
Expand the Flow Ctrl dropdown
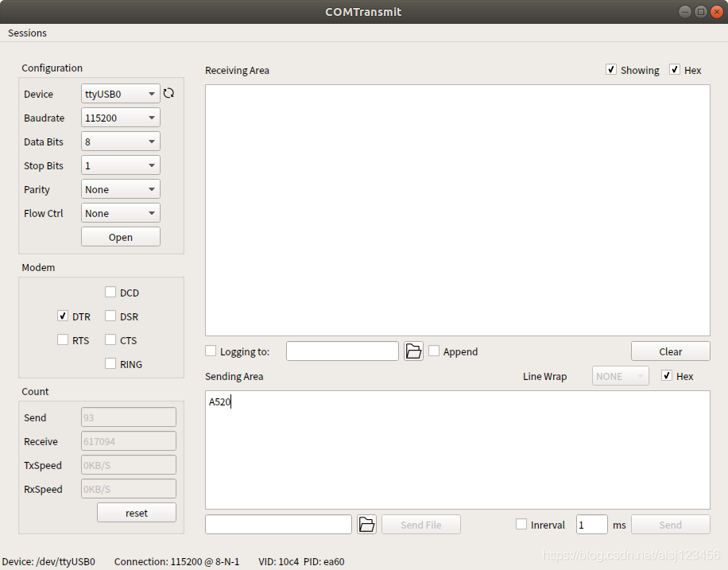tap(120, 213)
